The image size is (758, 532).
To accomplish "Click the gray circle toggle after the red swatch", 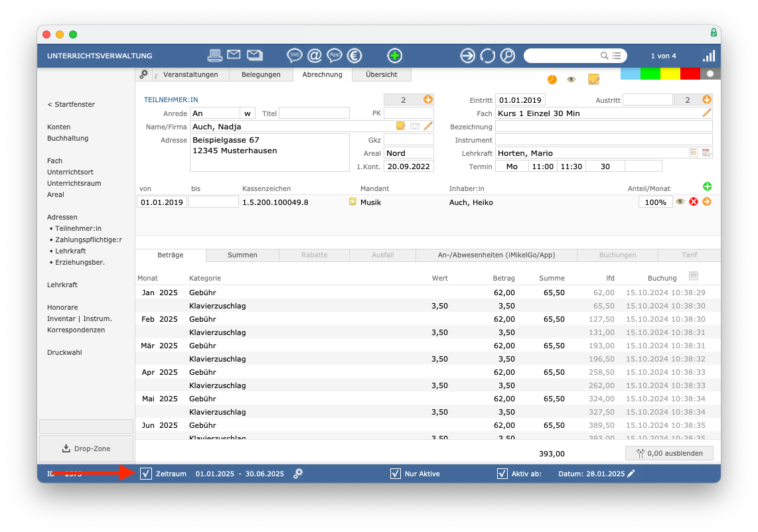I will (x=710, y=74).
